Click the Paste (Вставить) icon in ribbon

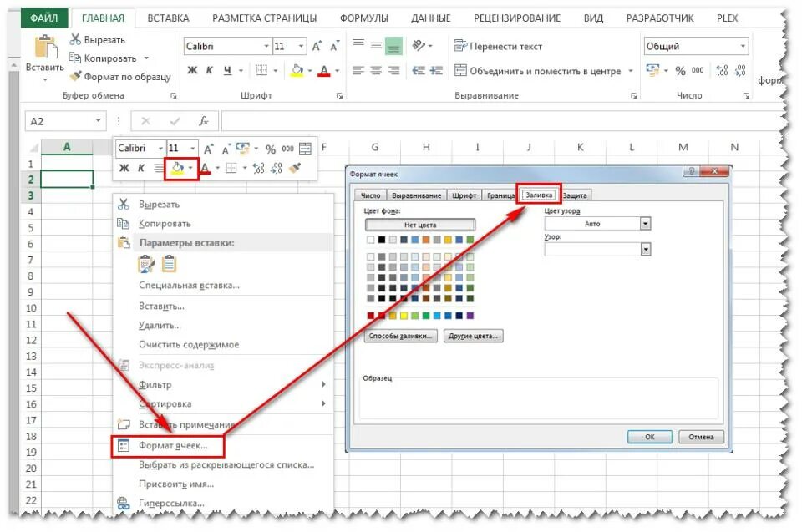click(45, 48)
